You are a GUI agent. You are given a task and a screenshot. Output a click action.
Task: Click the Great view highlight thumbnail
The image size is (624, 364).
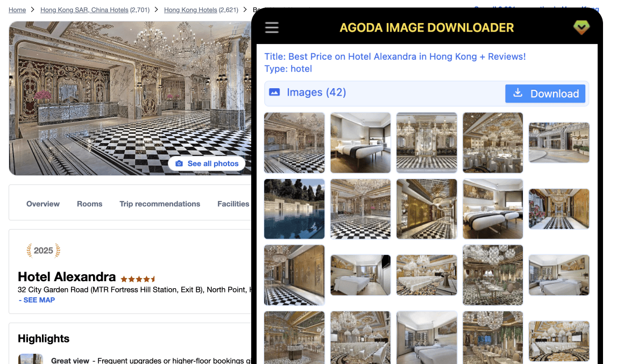point(31,359)
